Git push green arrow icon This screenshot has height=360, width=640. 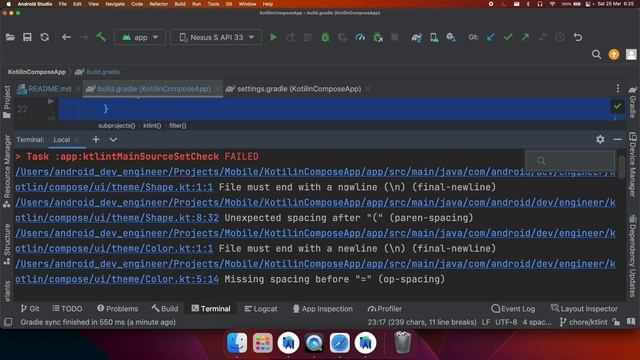pyautogui.click(x=525, y=38)
